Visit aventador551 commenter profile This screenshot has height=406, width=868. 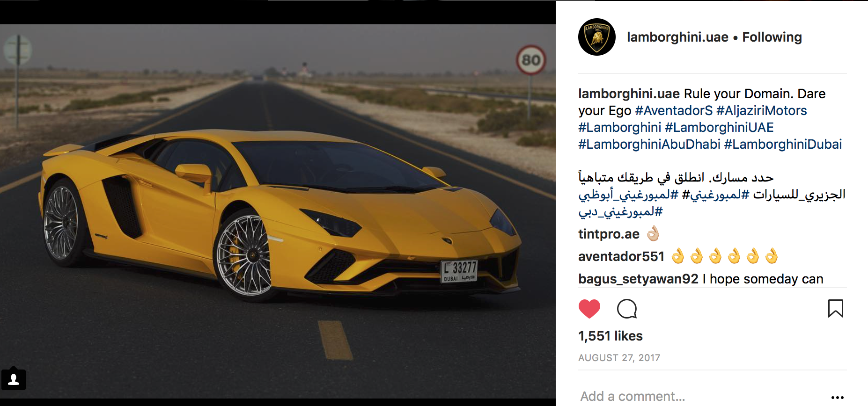coord(621,256)
